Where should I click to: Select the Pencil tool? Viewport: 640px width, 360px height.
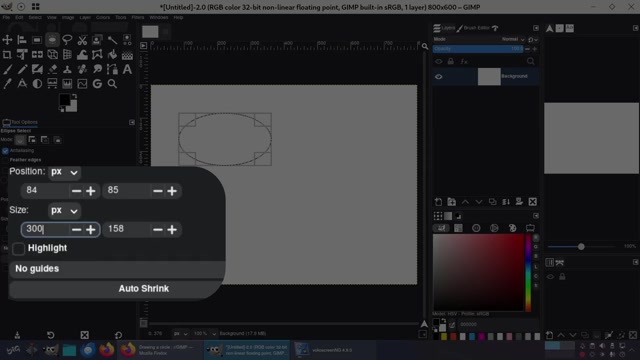pos(22,69)
